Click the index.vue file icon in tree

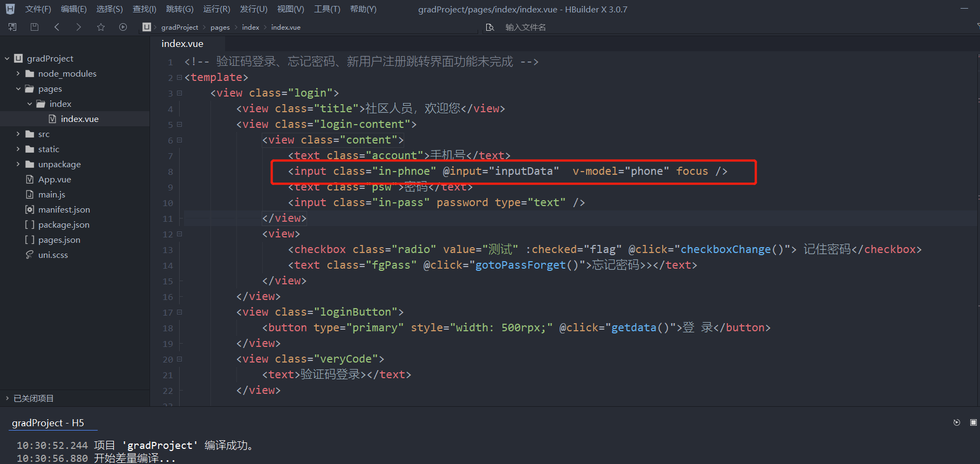click(x=52, y=119)
